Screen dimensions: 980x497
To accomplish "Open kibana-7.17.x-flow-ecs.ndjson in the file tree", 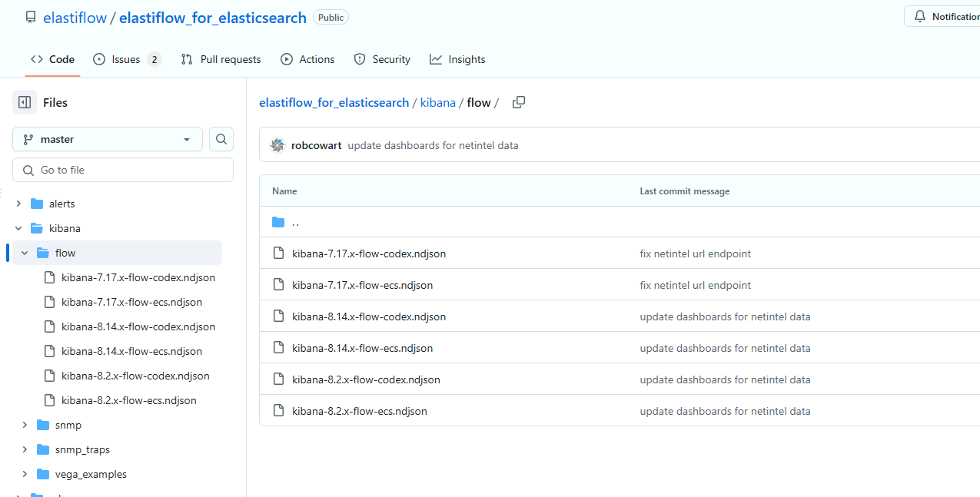I will tap(132, 302).
